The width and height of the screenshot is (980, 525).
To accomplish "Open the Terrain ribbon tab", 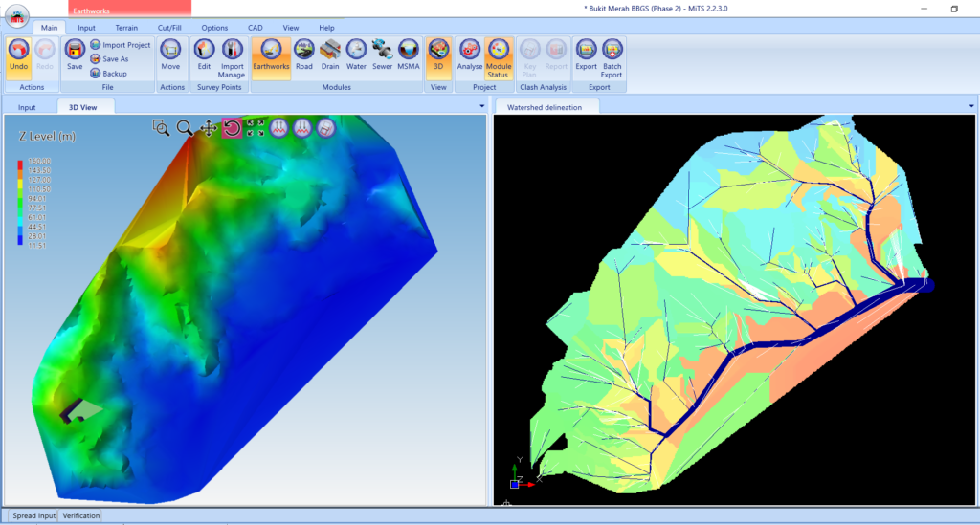I will 126,28.
